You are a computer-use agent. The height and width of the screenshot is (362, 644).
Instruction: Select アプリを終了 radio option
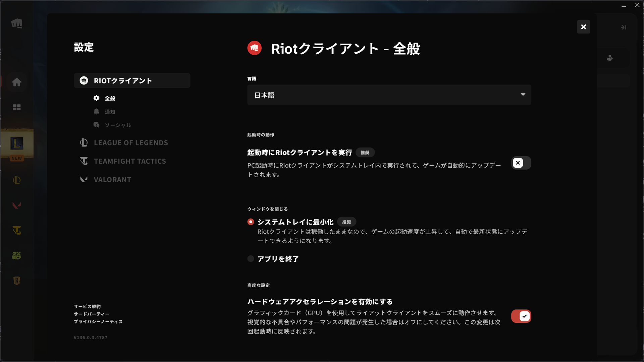[251, 259]
